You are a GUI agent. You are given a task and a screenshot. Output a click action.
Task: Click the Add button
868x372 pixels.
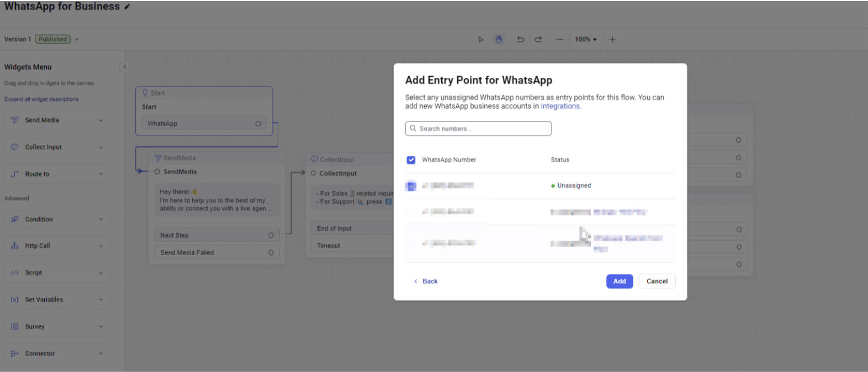[619, 281]
